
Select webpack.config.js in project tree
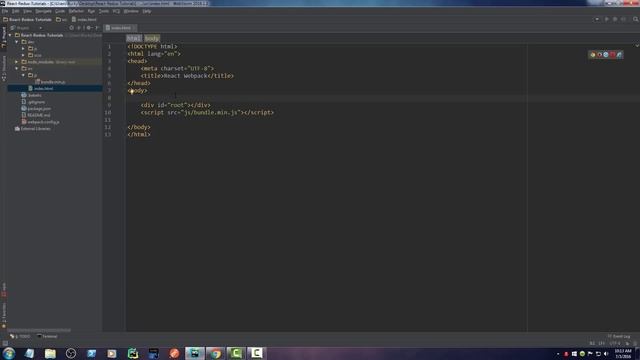pyautogui.click(x=40, y=122)
